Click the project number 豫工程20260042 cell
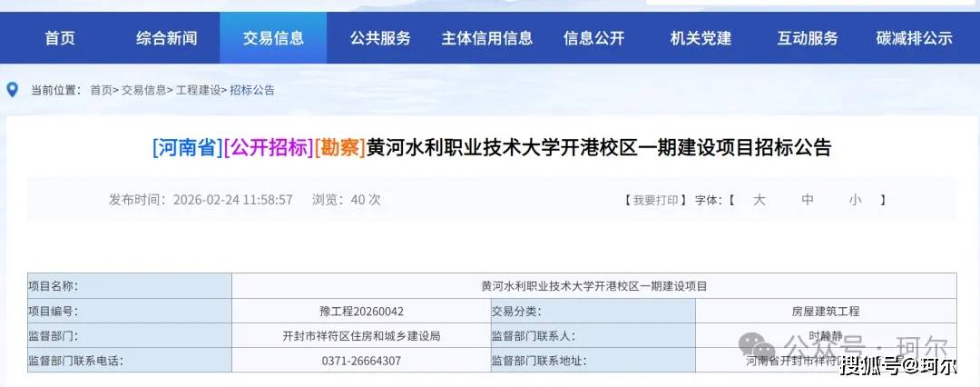Image resolution: width=980 pixels, height=387 pixels. (361, 311)
